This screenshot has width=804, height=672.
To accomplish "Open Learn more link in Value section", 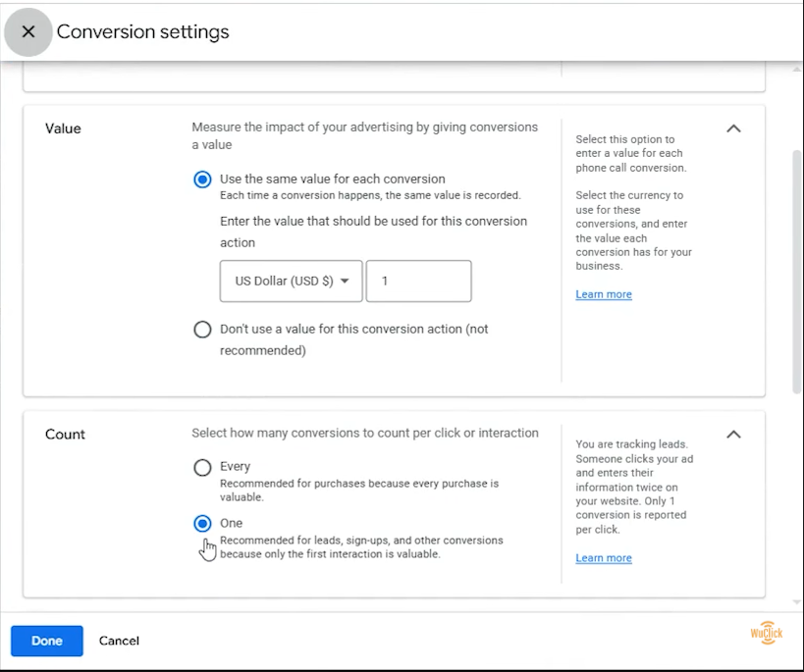I will 604,294.
